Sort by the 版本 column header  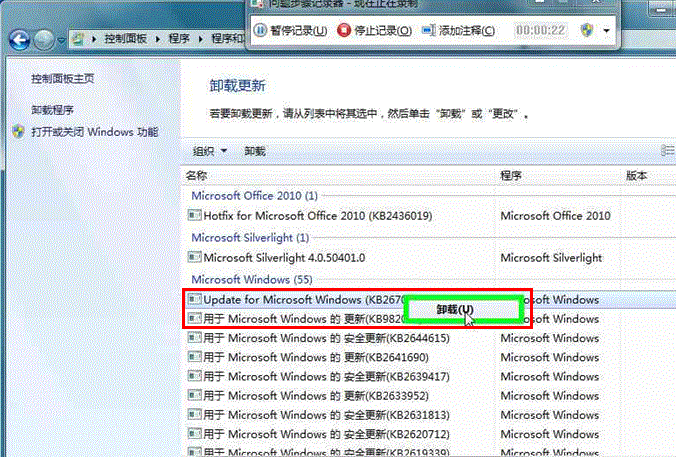(x=637, y=175)
